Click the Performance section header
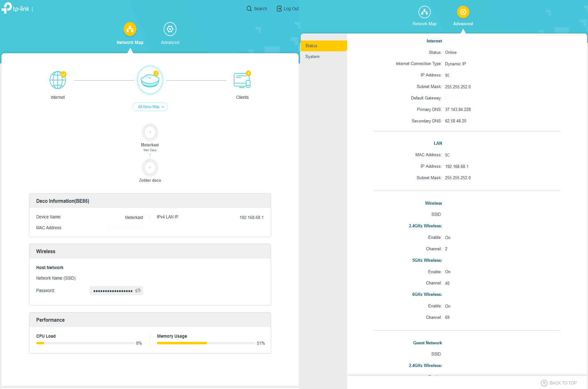Screen dimensions: 588x389 pos(150,320)
